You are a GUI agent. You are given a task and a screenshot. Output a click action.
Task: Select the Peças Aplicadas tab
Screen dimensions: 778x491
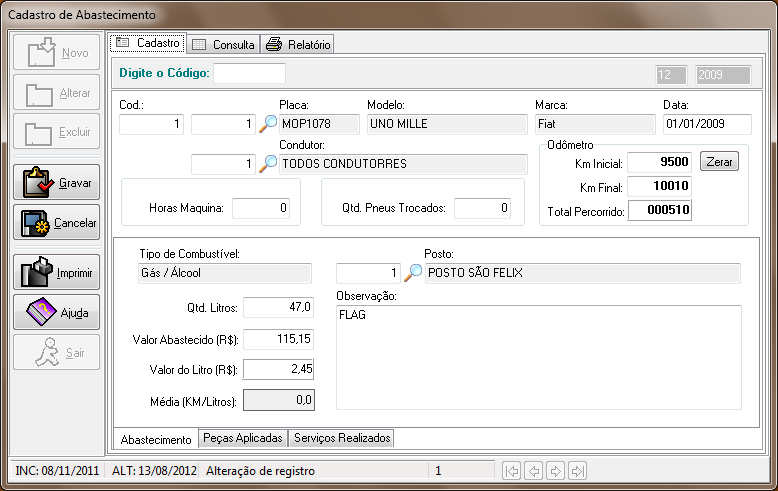[x=243, y=438]
